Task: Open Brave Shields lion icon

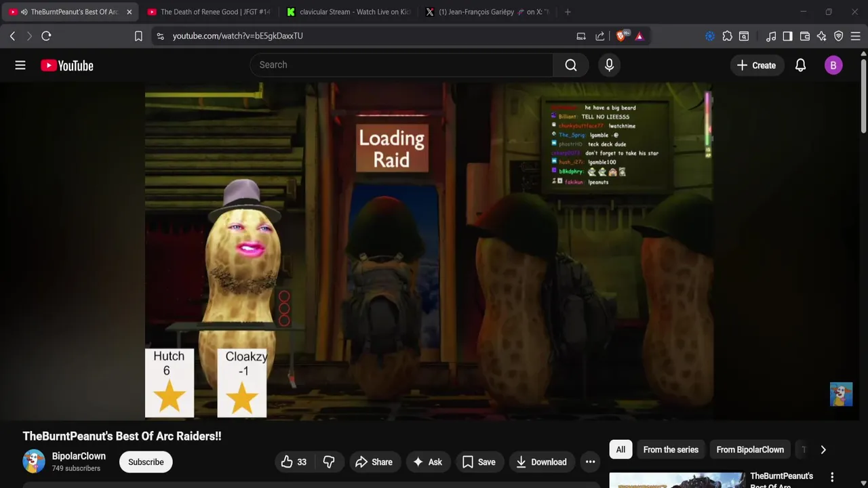Action: [x=622, y=36]
